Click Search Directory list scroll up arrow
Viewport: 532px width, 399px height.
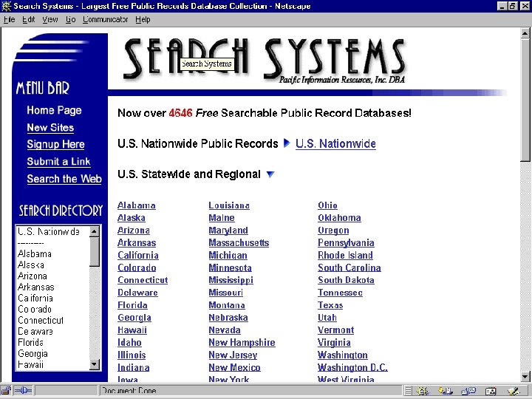tap(95, 232)
